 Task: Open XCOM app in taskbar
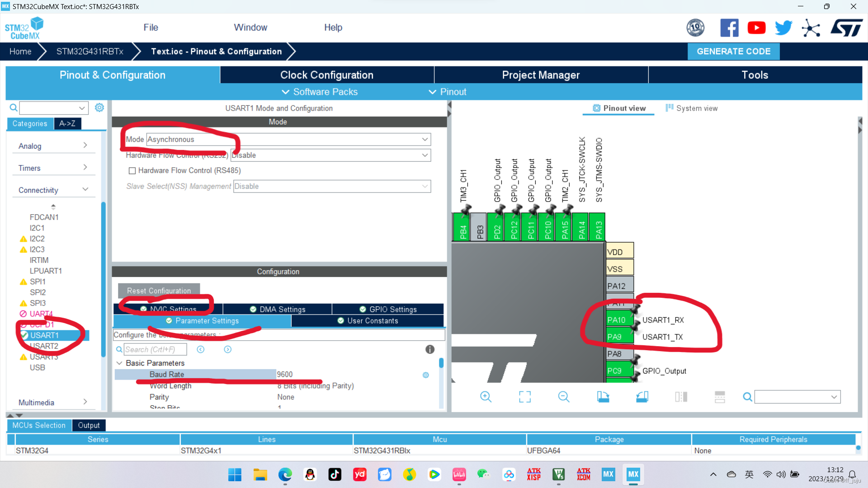coord(583,474)
